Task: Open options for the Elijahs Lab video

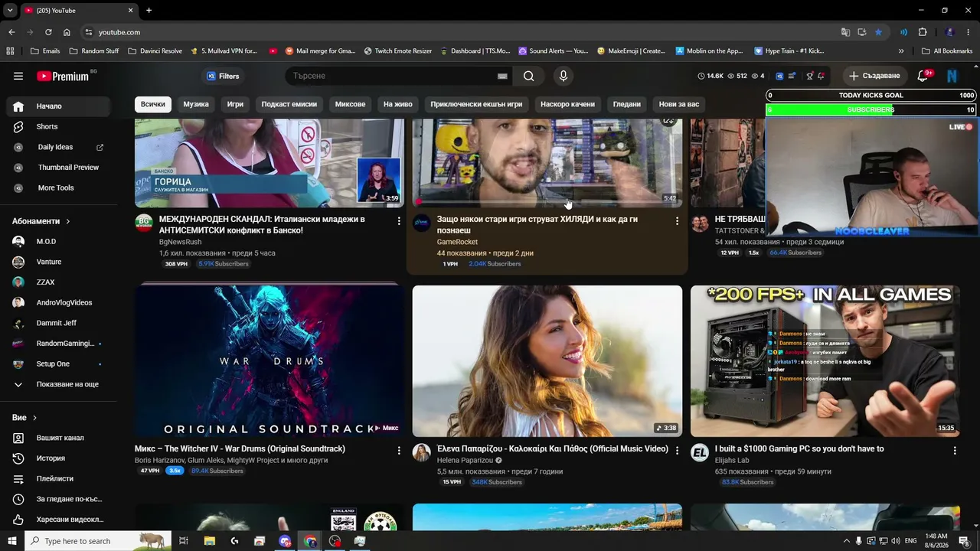Action: tap(954, 451)
